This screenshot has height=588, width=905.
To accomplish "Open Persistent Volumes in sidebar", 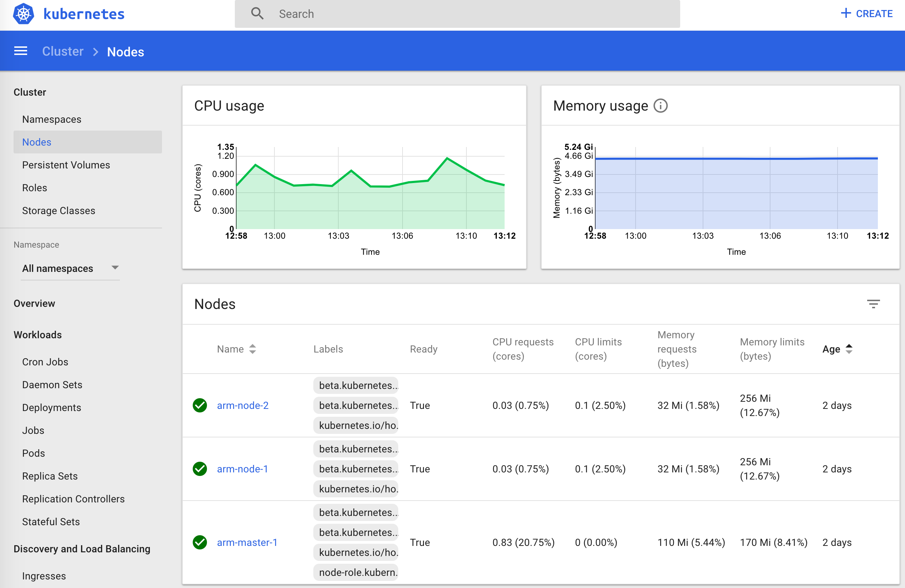I will tap(66, 164).
